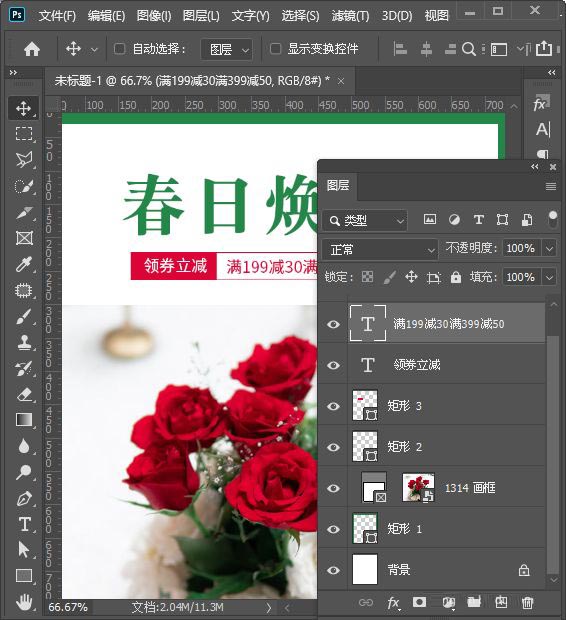Filter layers by type layer T icon

479,219
